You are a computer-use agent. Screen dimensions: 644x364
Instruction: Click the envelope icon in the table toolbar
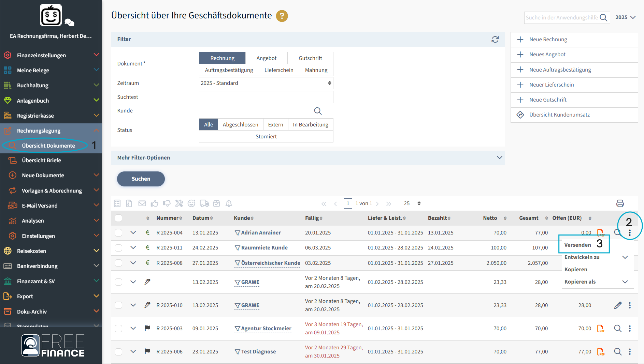(142, 203)
